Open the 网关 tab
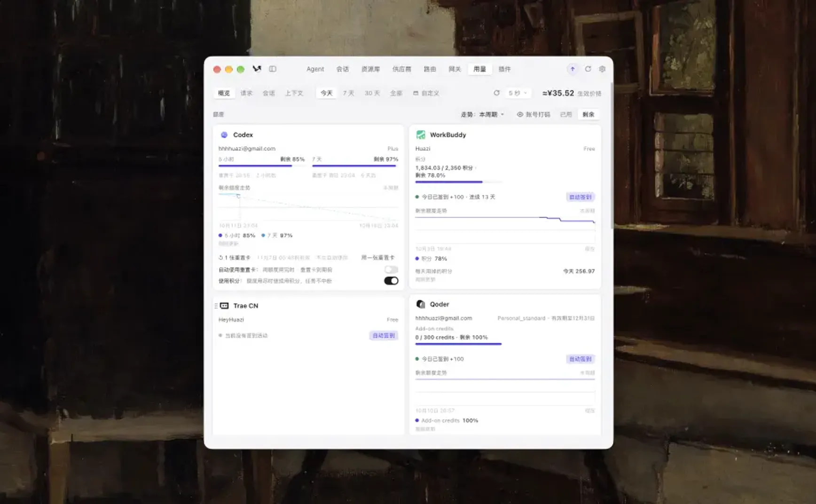The height and width of the screenshot is (504, 816). tap(455, 69)
